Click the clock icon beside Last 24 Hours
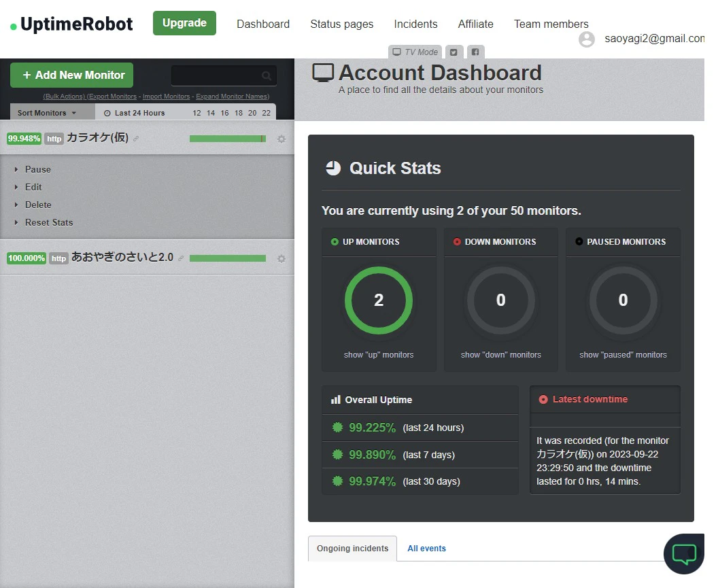Screen dimensions: 718x588 click(x=107, y=113)
